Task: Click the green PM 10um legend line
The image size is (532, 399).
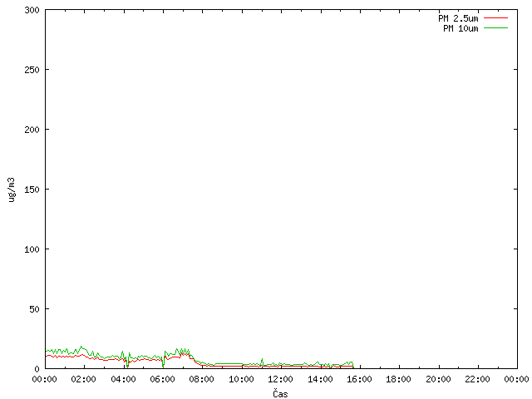Action: click(x=495, y=28)
